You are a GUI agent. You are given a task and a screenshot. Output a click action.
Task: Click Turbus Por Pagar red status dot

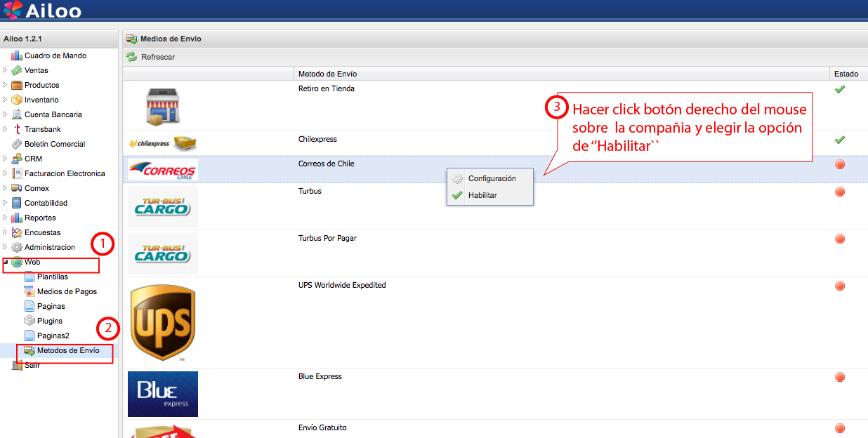point(840,239)
